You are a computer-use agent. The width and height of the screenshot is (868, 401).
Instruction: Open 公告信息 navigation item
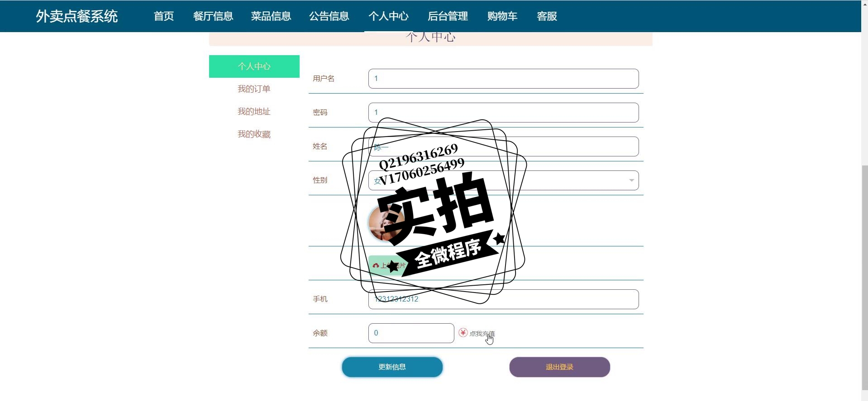click(x=329, y=16)
